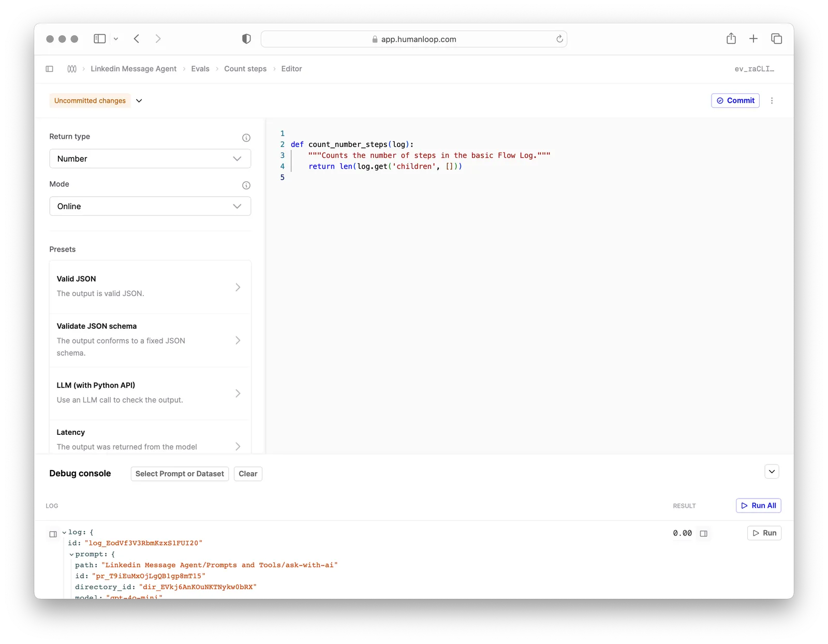Go to the Evals breadcrumb
The height and width of the screenshot is (644, 828).
coord(200,69)
